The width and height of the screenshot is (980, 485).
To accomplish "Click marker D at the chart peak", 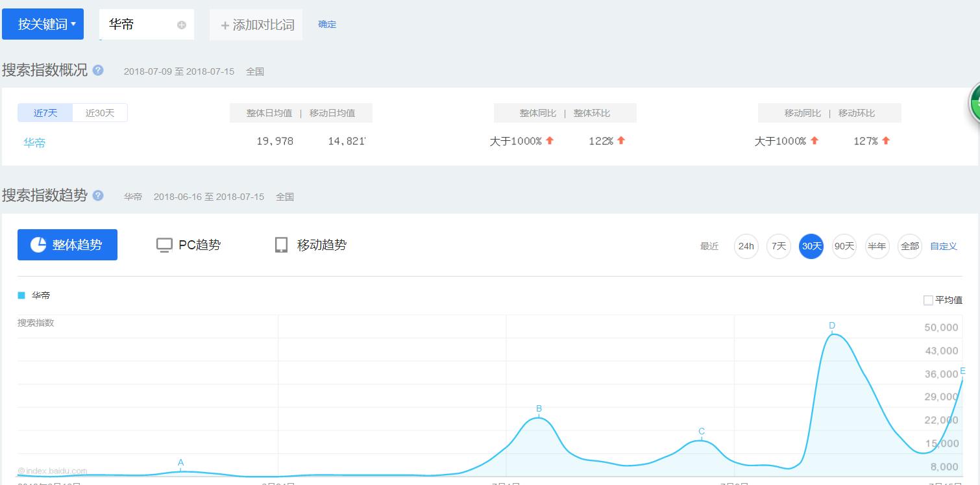I will [832, 326].
